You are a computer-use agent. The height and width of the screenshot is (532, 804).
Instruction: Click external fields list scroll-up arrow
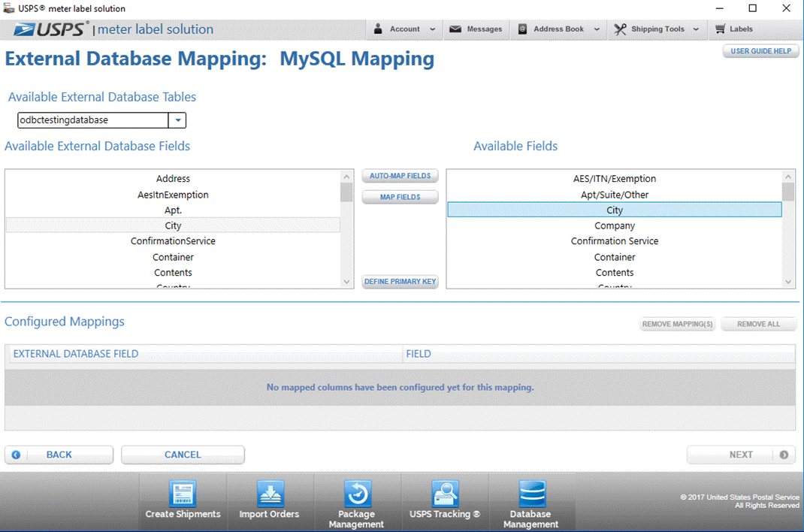pos(346,177)
